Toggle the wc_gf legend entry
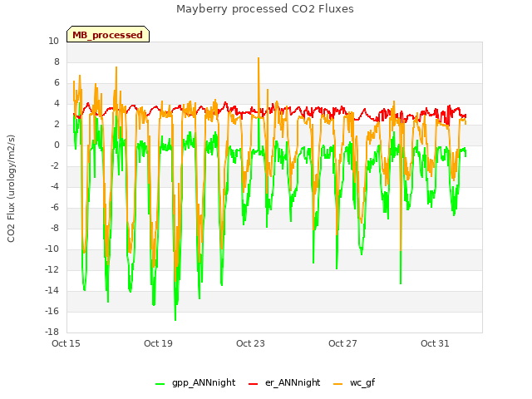Image resolution: width=532 pixels, height=399 pixels. 354,383
